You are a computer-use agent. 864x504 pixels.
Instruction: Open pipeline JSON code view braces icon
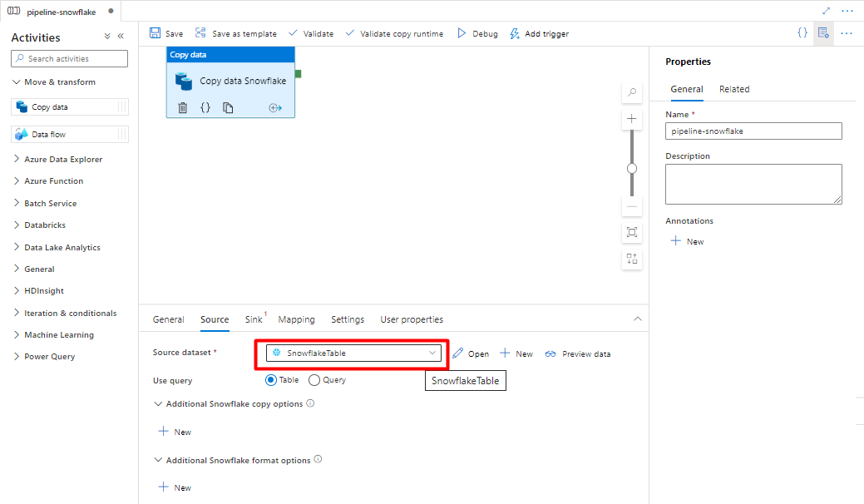802,33
